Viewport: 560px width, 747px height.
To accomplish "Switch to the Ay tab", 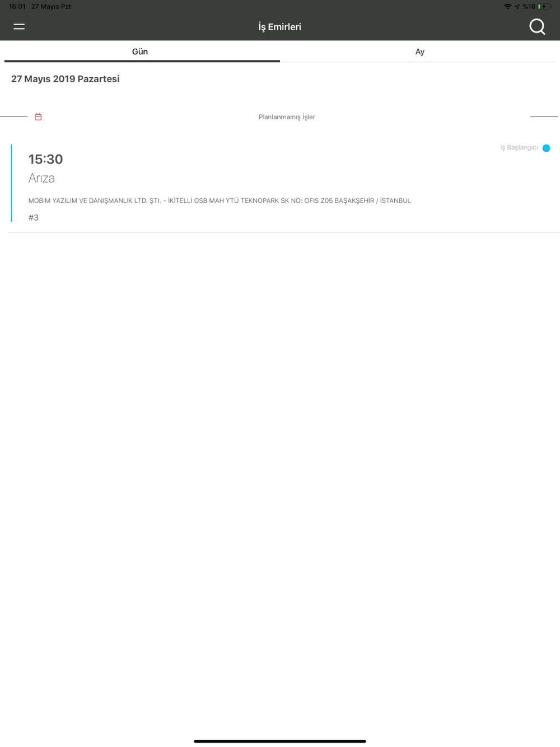I will click(x=420, y=52).
